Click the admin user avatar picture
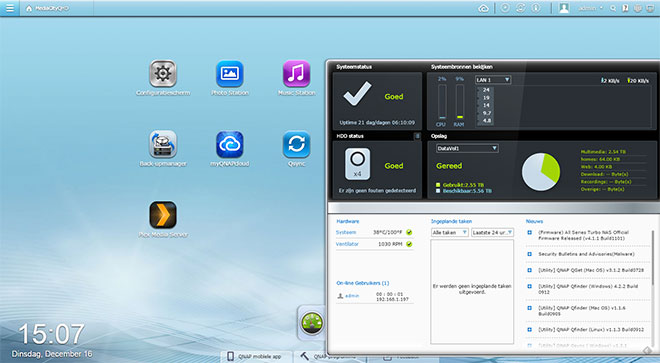 [x=564, y=8]
